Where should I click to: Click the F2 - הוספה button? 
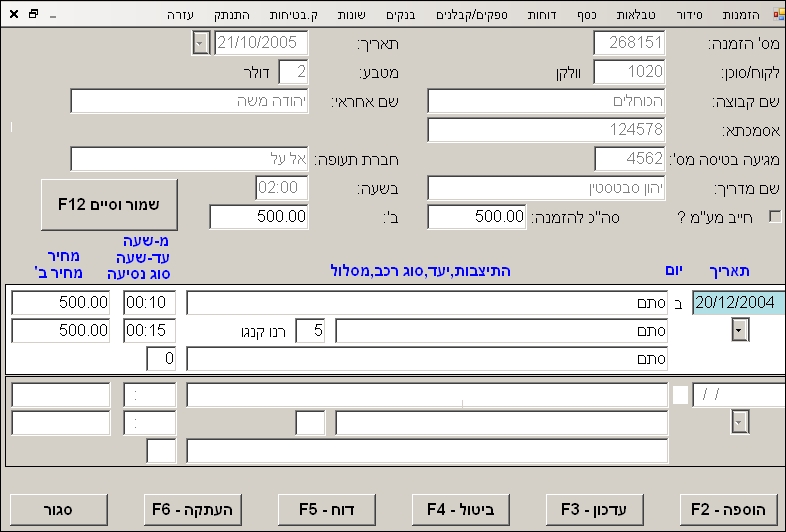[728, 510]
